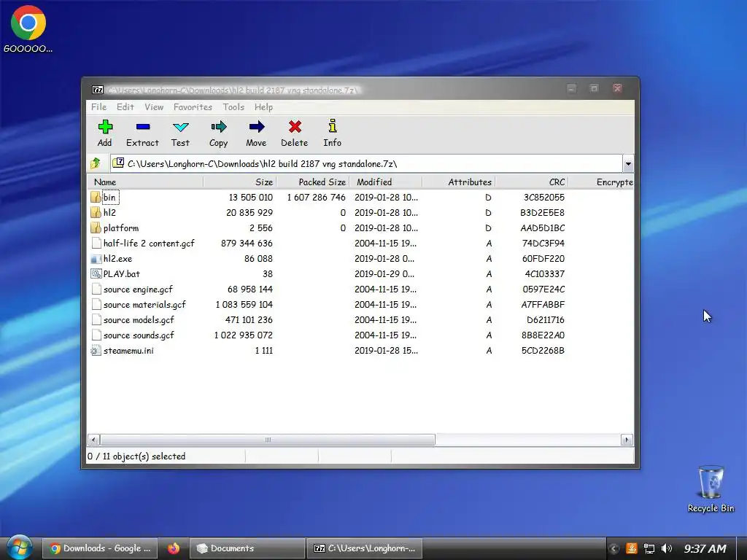Click horizontal scrollbar right arrow
This screenshot has width=747, height=560.
click(x=627, y=440)
